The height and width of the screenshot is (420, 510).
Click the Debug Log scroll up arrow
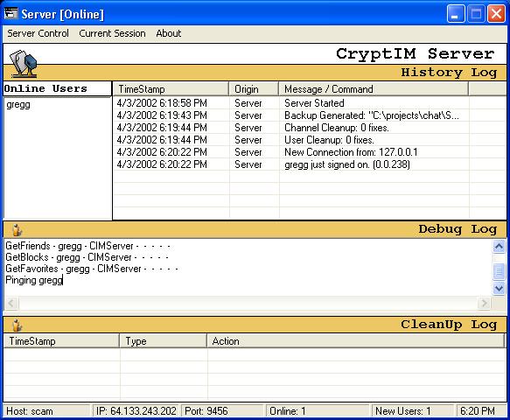coord(499,246)
